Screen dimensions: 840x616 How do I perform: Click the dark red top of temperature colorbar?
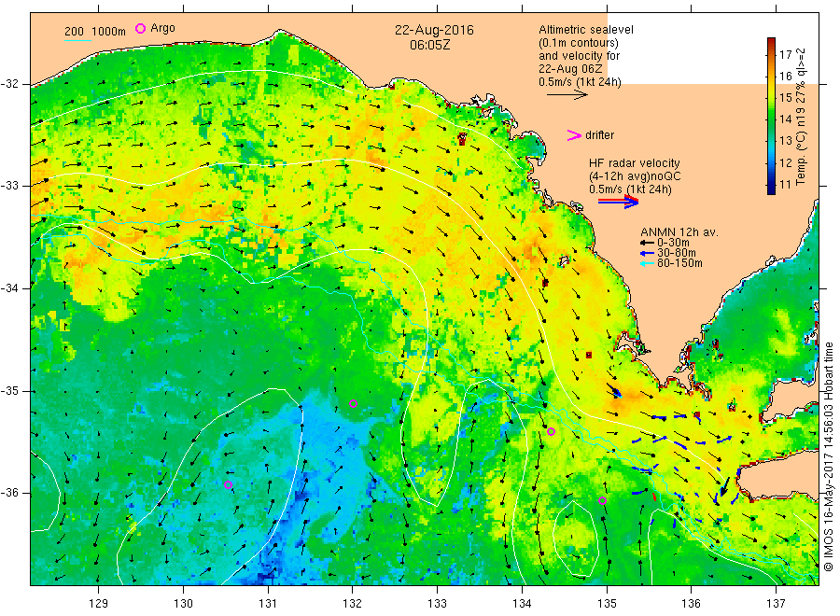[x=772, y=43]
